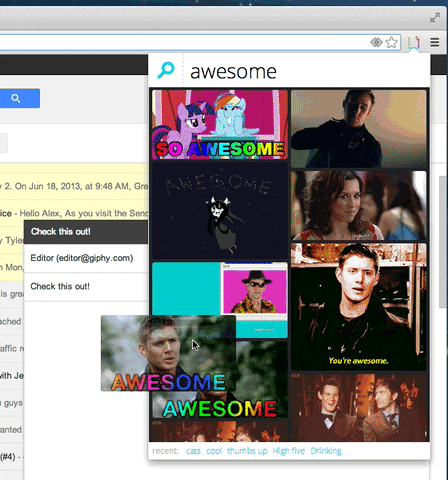Select the curly-haired woman GIF
Screen dimensions: 448x480
pos(359,205)
